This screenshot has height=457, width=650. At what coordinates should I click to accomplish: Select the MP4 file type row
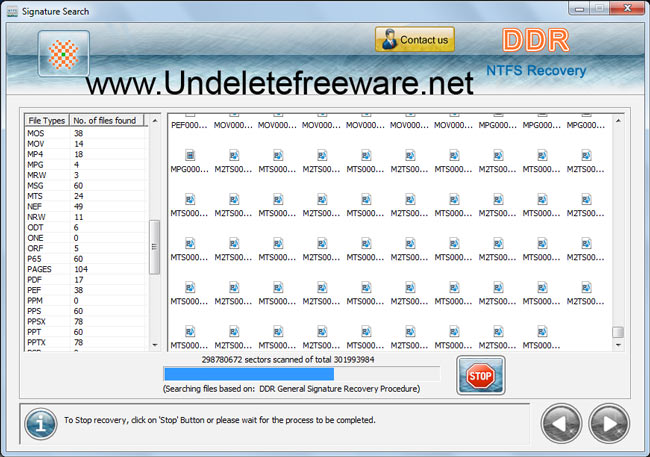coord(86,154)
